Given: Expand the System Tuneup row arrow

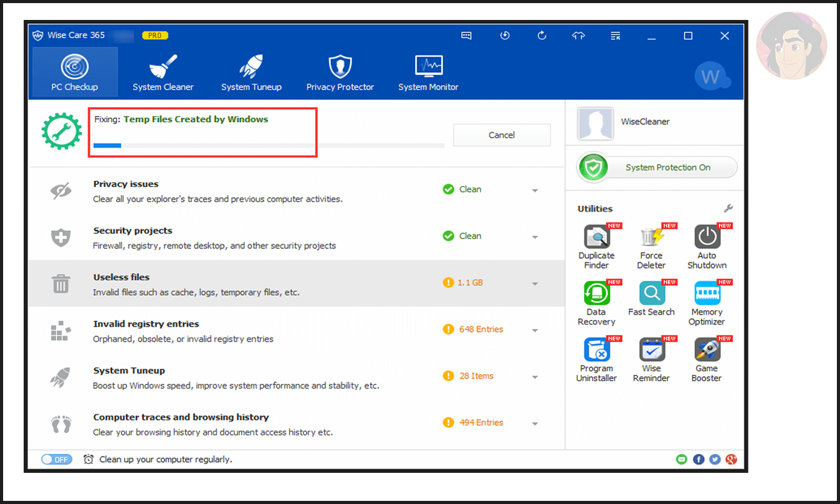Looking at the screenshot, I should coord(535,378).
